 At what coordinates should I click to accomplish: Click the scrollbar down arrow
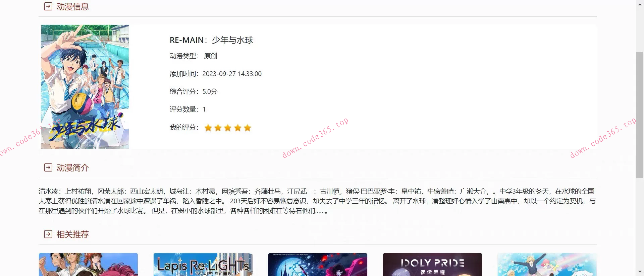point(640,272)
